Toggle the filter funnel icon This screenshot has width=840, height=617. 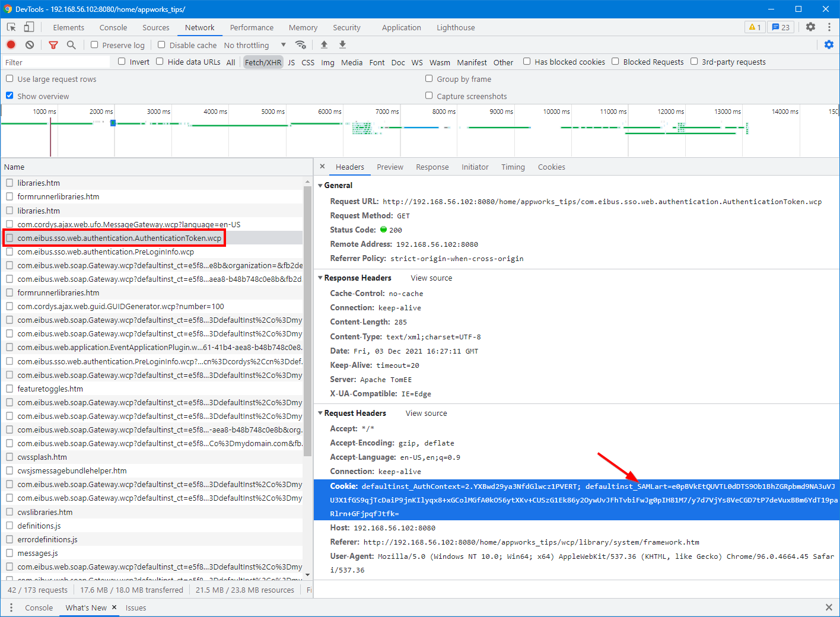pyautogui.click(x=53, y=45)
